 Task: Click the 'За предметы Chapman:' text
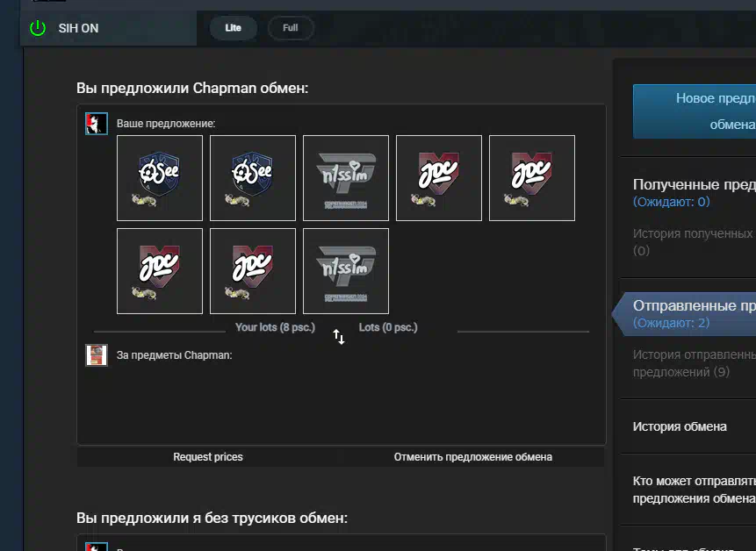174,355
